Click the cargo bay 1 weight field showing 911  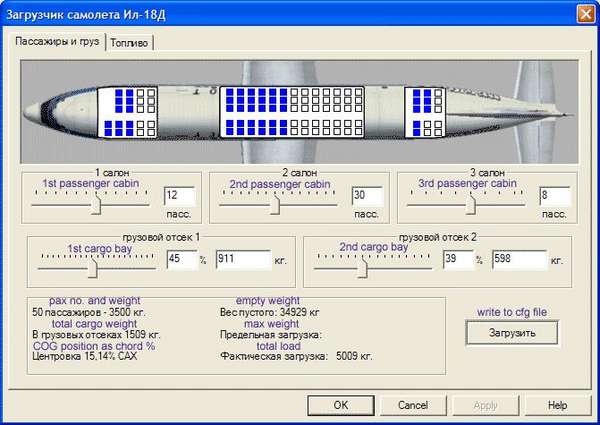243,260
